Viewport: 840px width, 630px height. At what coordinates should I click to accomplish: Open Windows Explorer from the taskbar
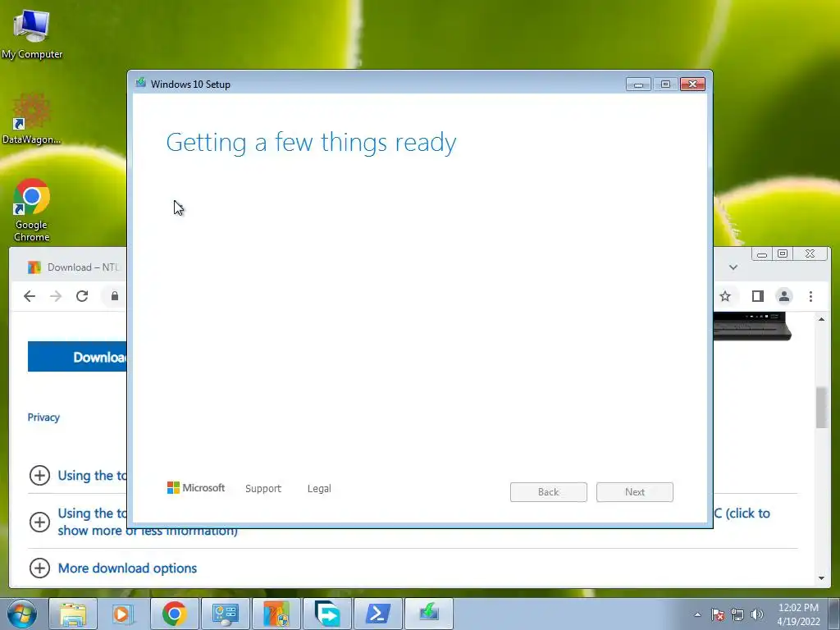coord(73,614)
